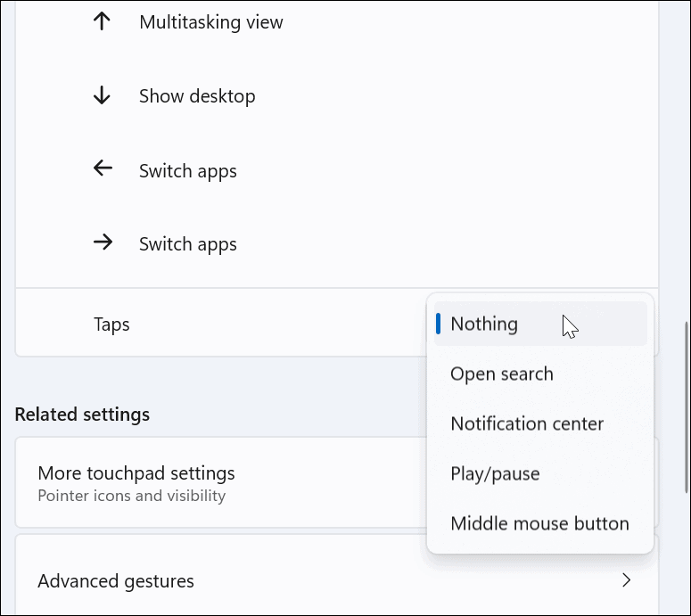
Task: Click the Related settings heading
Action: tap(82, 415)
